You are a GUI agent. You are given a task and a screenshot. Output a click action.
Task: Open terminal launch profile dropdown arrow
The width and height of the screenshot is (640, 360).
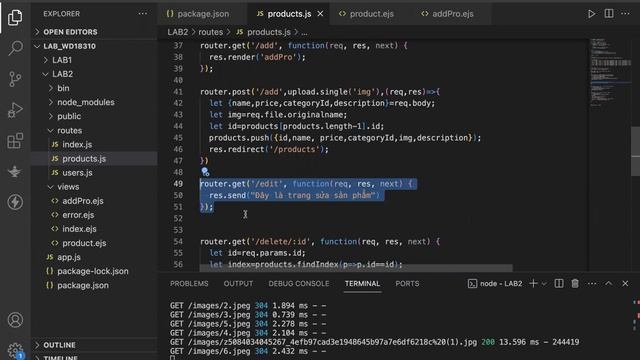[544, 284]
